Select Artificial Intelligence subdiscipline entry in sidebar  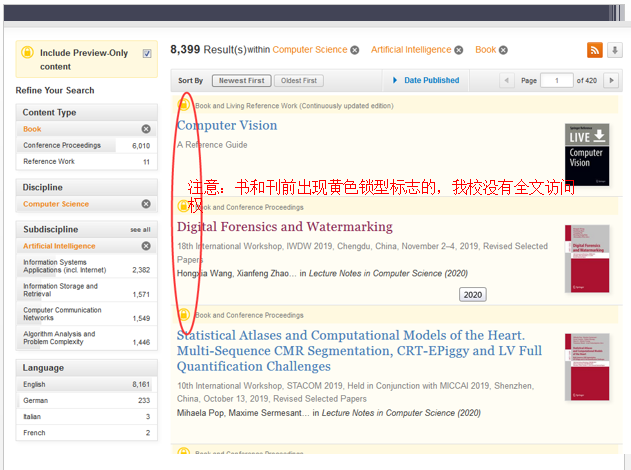(x=59, y=246)
